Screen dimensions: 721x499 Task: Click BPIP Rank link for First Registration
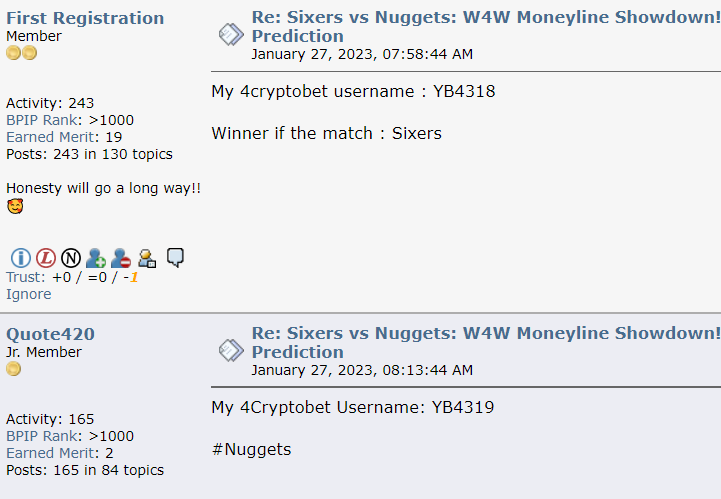[42, 120]
